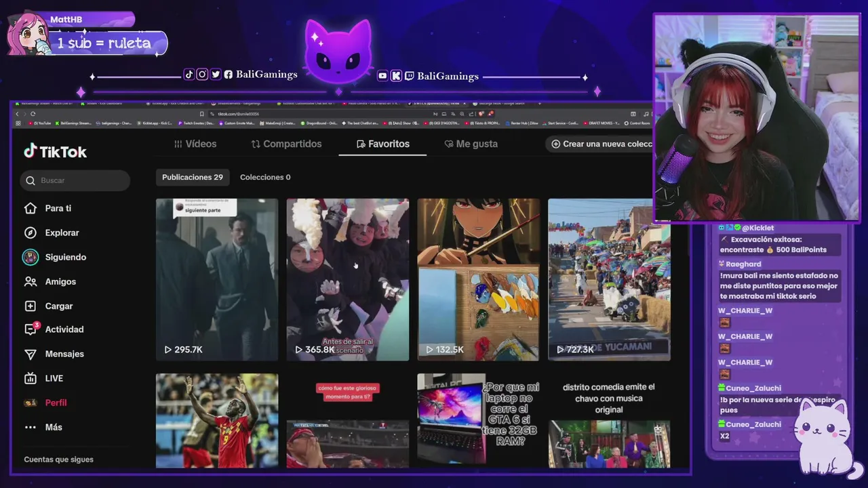Open the 'Antes de salir al escenario' video

click(347, 279)
